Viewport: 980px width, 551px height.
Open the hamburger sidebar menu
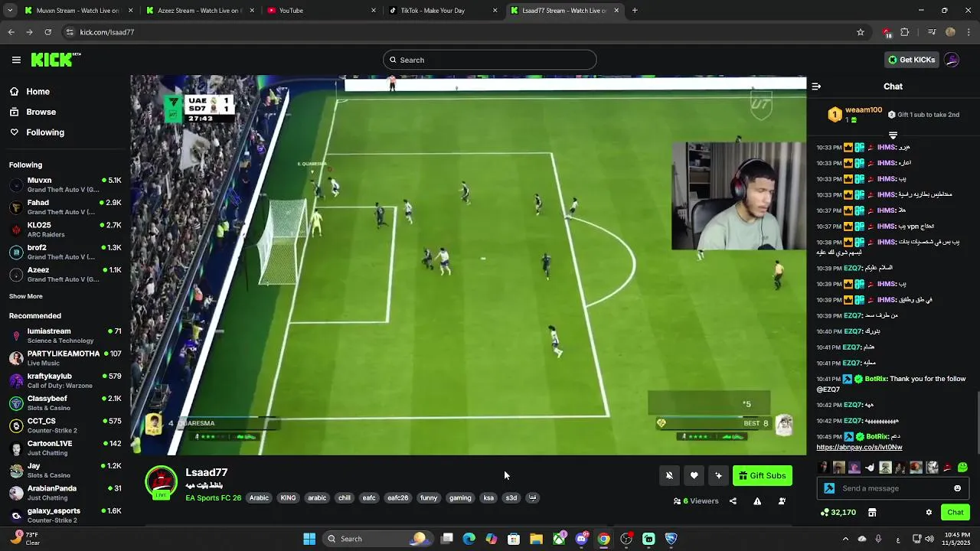tap(16, 60)
